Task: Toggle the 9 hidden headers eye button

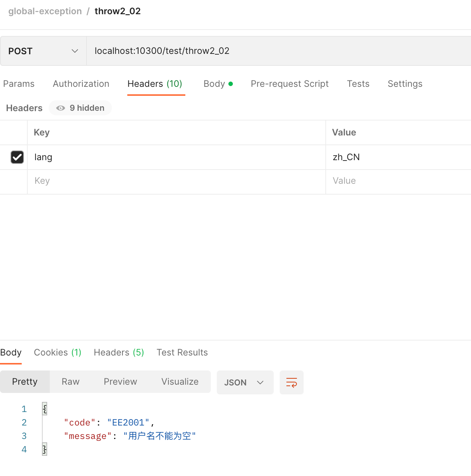Action: [x=80, y=108]
